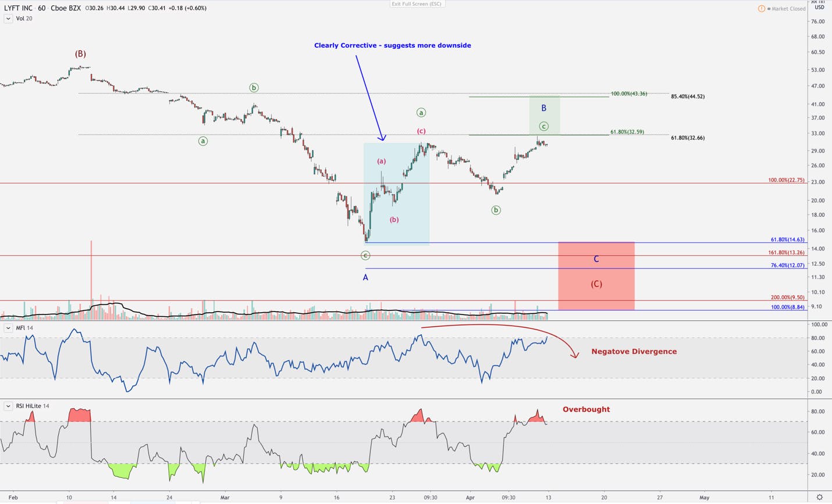832x504 pixels.
Task: Exit Full Screen mode
Action: [x=417, y=4]
